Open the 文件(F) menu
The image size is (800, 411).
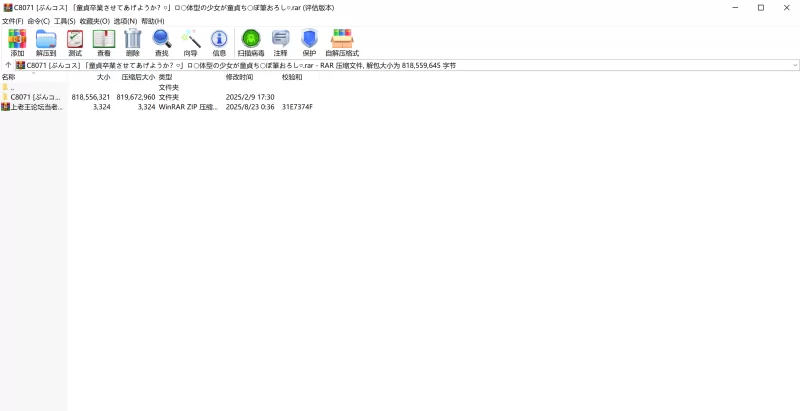(x=13, y=21)
